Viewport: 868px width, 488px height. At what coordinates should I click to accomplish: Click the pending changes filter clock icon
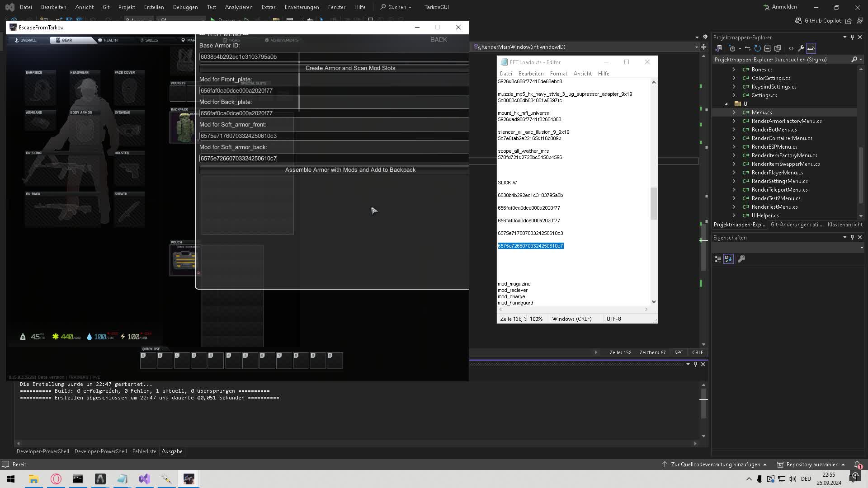[x=732, y=48]
